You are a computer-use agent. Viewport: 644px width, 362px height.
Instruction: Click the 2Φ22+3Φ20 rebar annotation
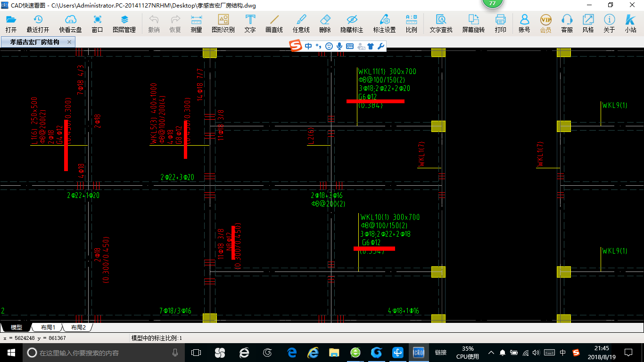click(x=177, y=177)
